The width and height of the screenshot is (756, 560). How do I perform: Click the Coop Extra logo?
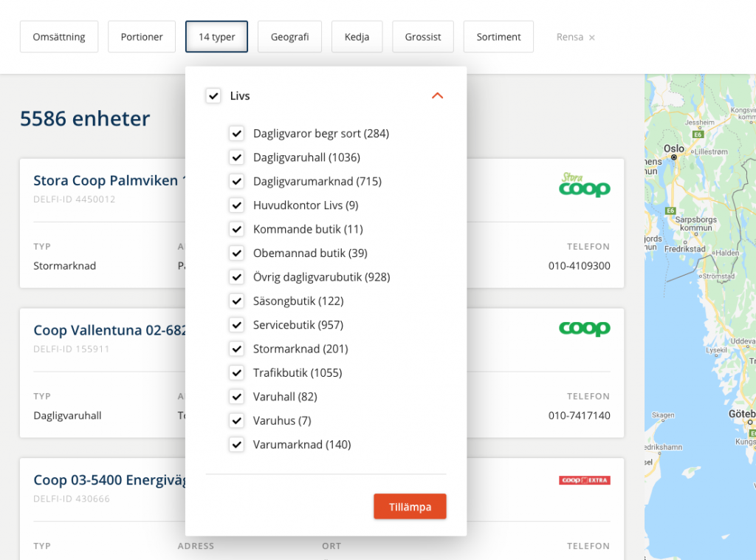click(x=585, y=480)
